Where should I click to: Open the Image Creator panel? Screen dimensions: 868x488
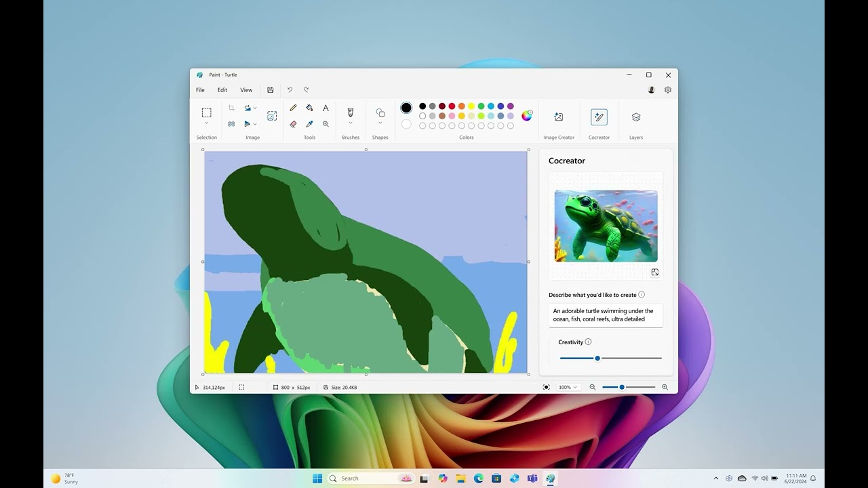pos(558,117)
